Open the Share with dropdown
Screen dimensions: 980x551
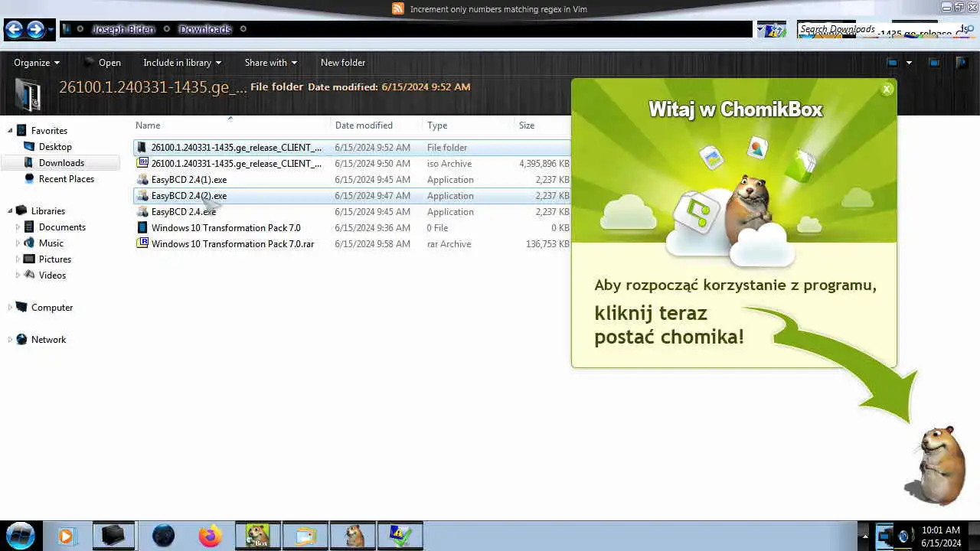pyautogui.click(x=270, y=63)
